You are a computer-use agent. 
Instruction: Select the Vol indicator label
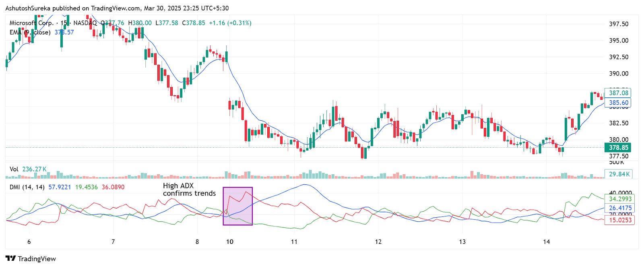pyautogui.click(x=14, y=169)
